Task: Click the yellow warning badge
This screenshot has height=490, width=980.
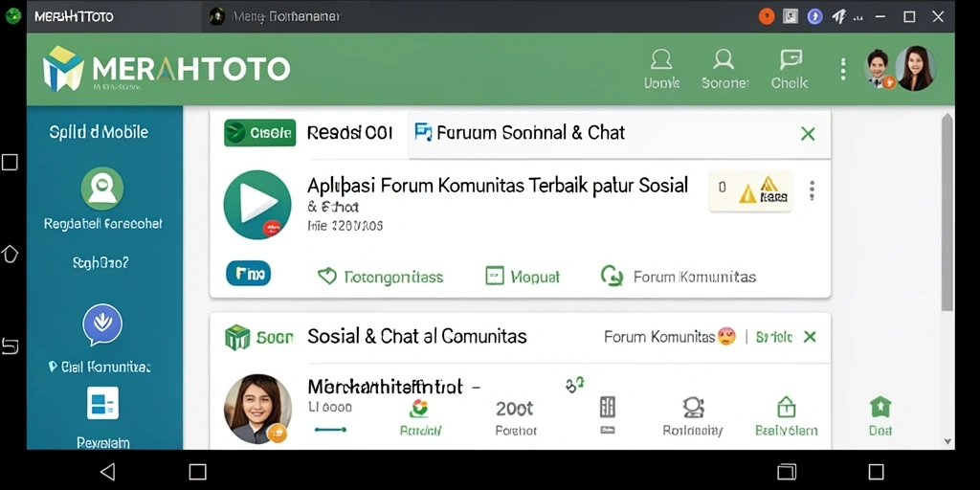Action: coord(750,190)
